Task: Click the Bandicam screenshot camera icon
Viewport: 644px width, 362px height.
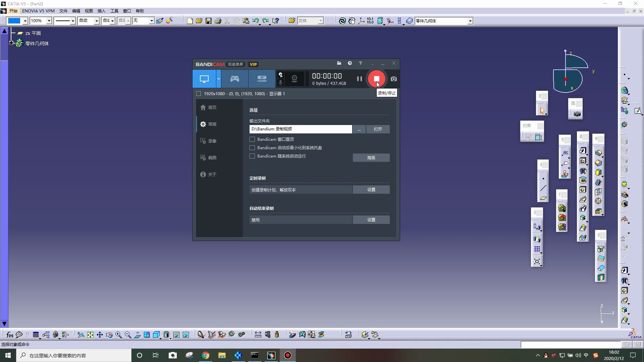Action: 393,79
